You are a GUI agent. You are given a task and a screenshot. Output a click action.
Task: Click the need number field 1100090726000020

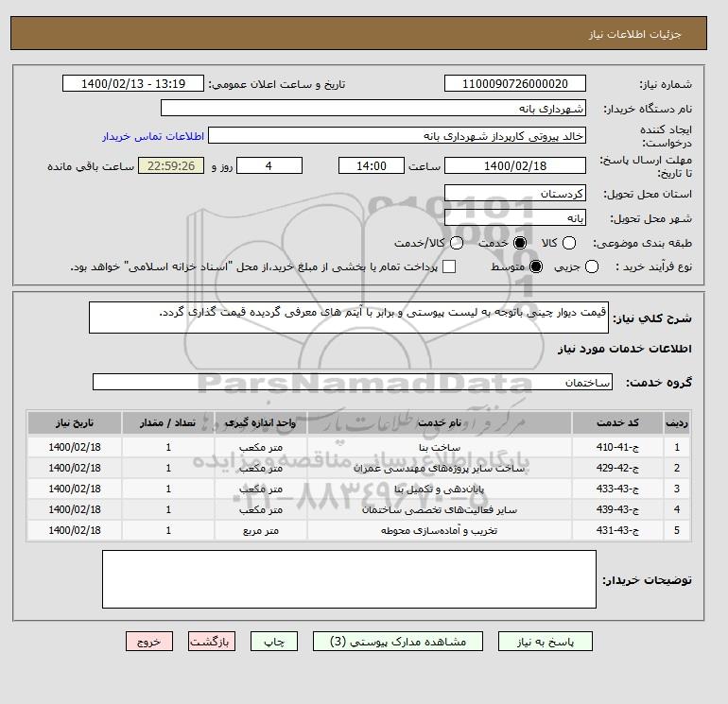pos(515,83)
